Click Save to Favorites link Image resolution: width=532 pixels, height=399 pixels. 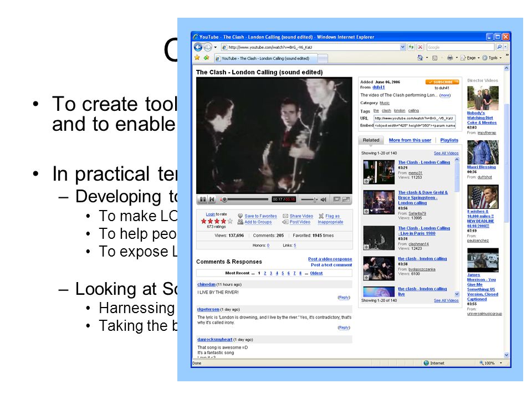tap(260, 216)
